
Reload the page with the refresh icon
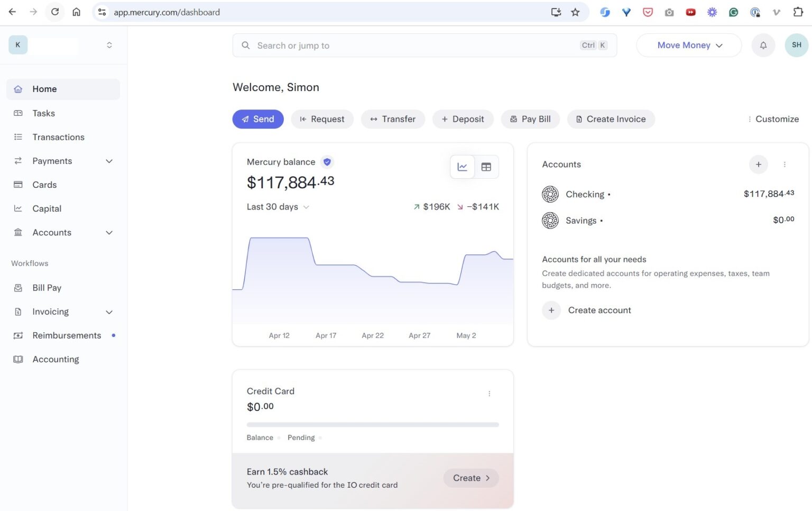click(55, 12)
